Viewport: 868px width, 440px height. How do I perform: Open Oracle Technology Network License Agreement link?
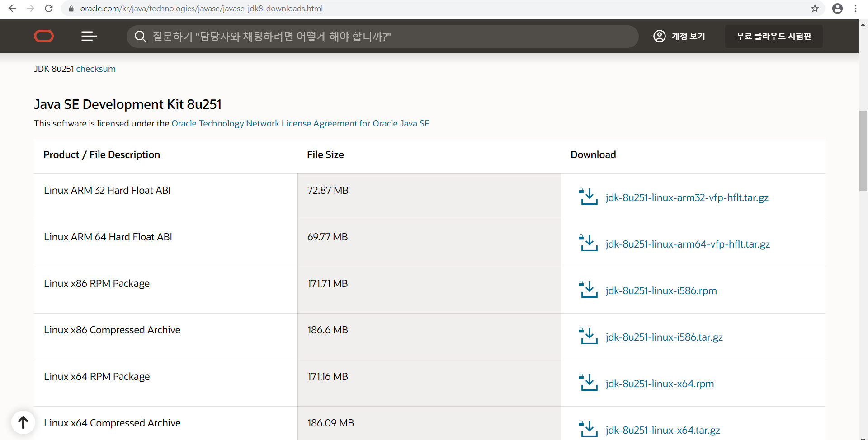click(300, 123)
